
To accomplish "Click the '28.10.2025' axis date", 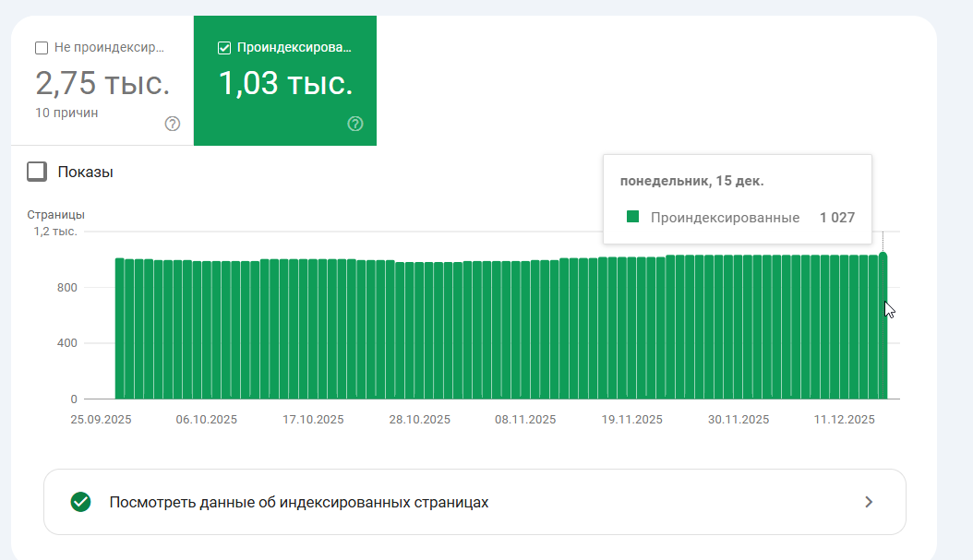I will tap(419, 420).
